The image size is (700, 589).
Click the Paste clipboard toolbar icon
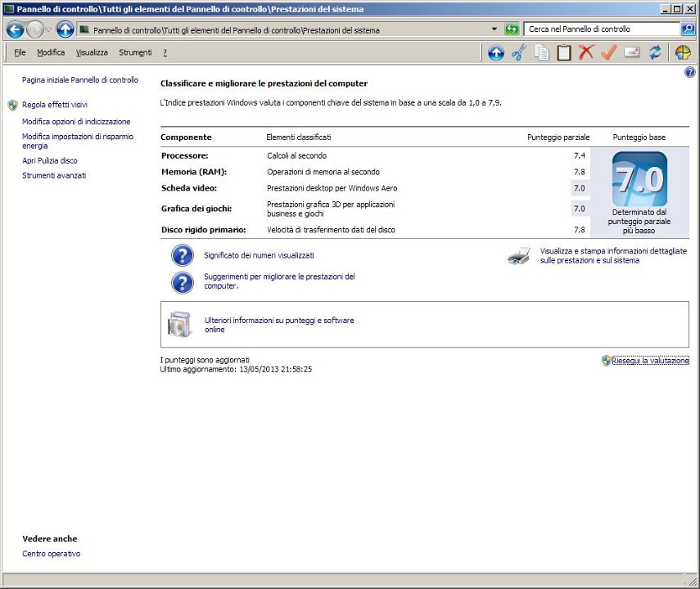tap(564, 52)
